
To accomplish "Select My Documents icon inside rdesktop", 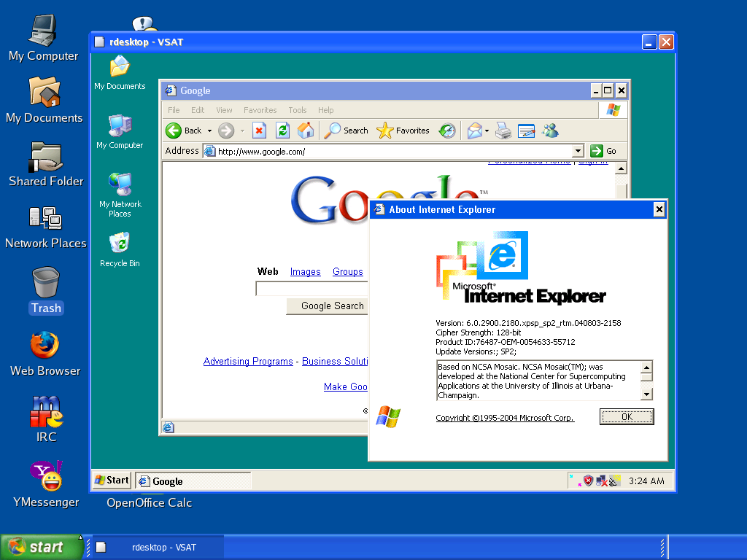I will coord(120,72).
